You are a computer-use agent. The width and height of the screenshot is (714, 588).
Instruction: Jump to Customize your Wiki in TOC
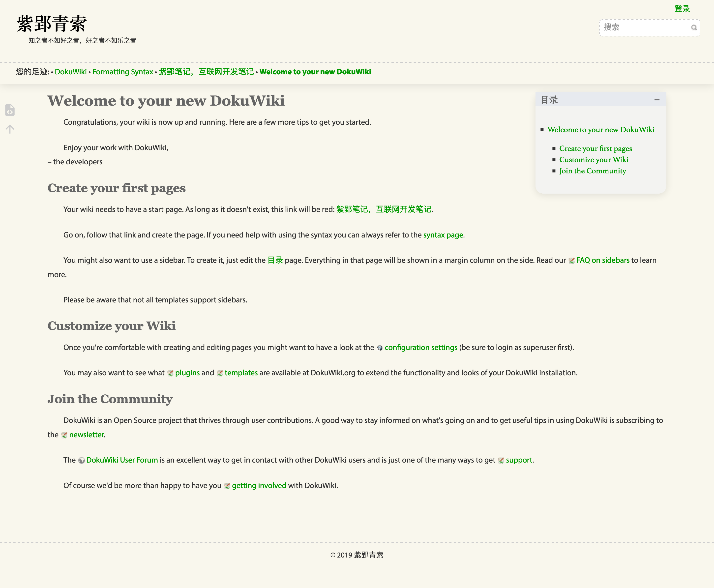594,160
